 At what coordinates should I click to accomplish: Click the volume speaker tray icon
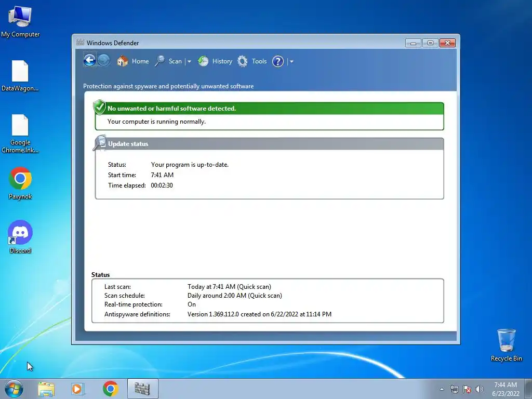480,389
